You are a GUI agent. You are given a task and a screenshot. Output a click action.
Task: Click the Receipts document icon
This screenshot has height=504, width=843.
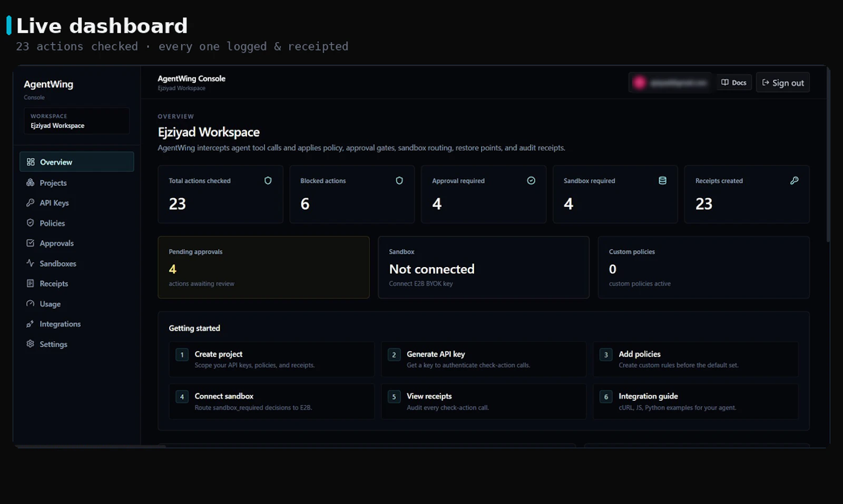[31, 283]
